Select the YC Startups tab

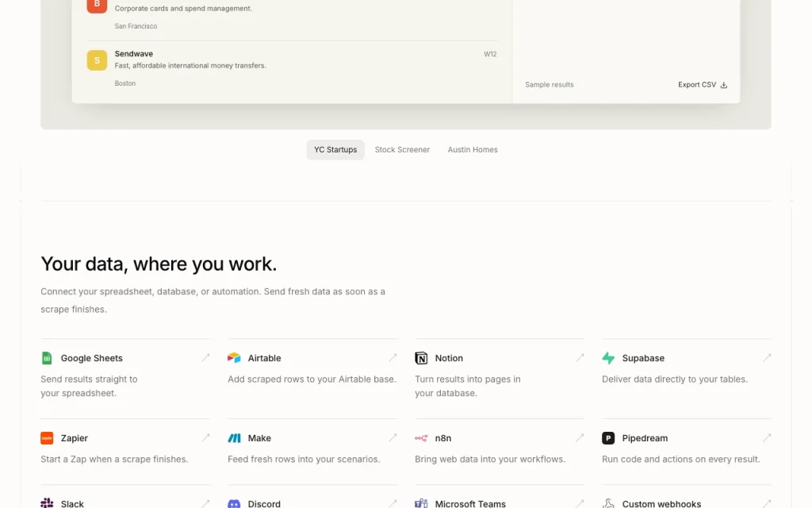pos(335,150)
